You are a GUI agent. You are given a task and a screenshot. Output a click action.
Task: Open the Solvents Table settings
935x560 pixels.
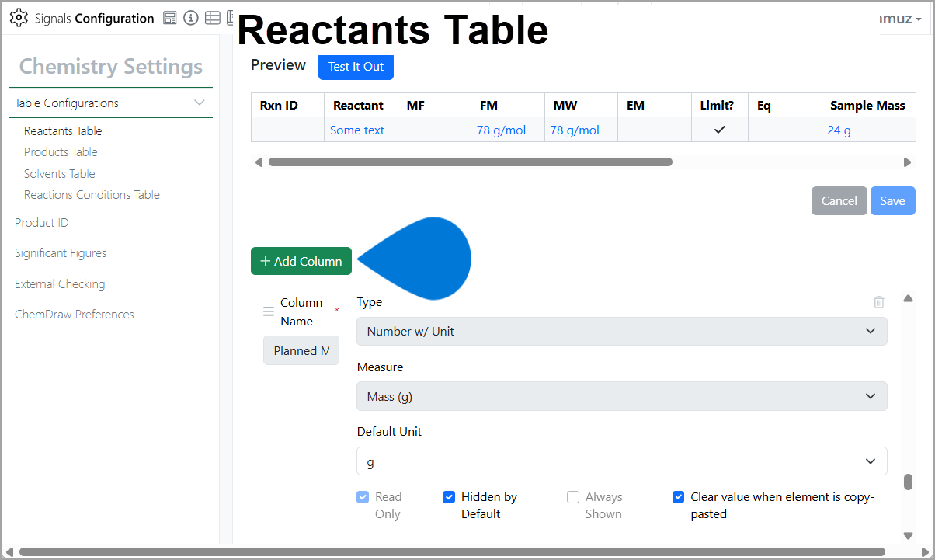tap(58, 173)
